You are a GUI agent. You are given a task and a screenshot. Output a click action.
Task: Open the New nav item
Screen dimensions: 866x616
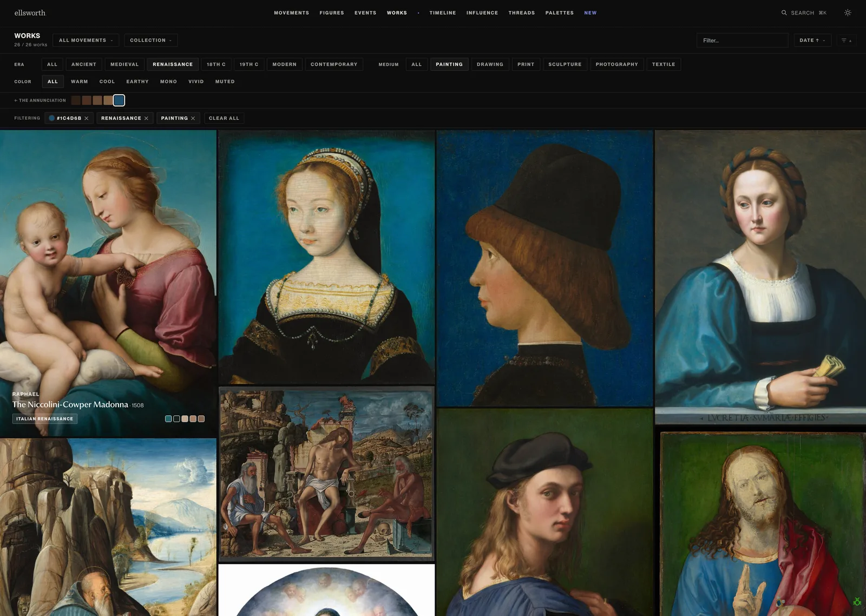tap(591, 12)
